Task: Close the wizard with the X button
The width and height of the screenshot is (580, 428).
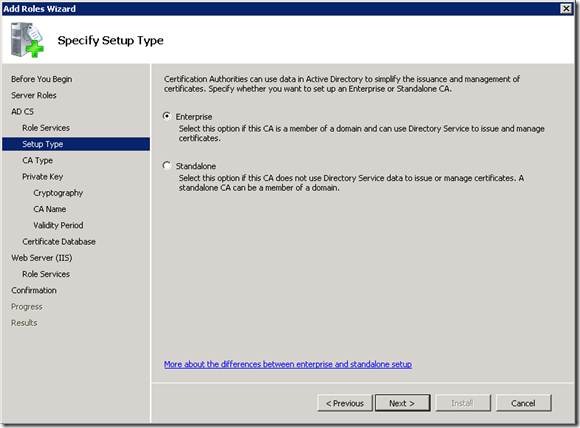Action: point(566,9)
